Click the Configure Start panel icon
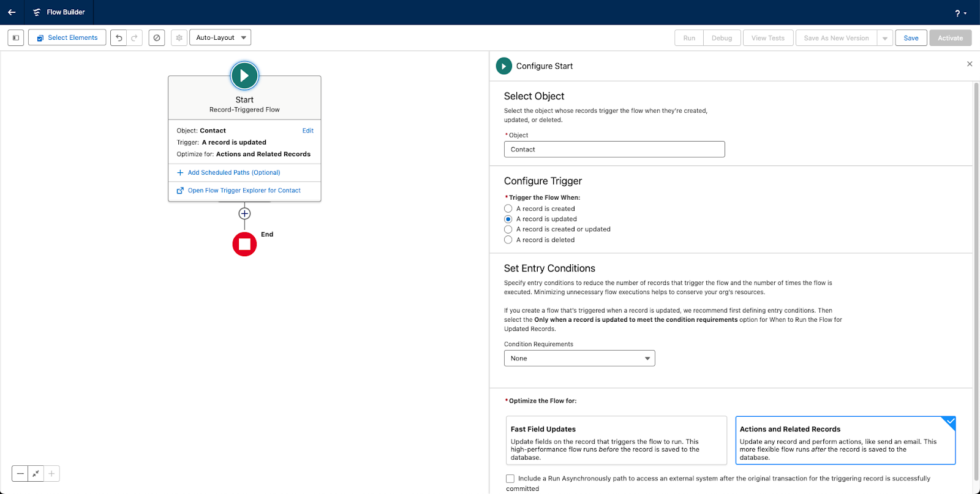 tap(503, 66)
